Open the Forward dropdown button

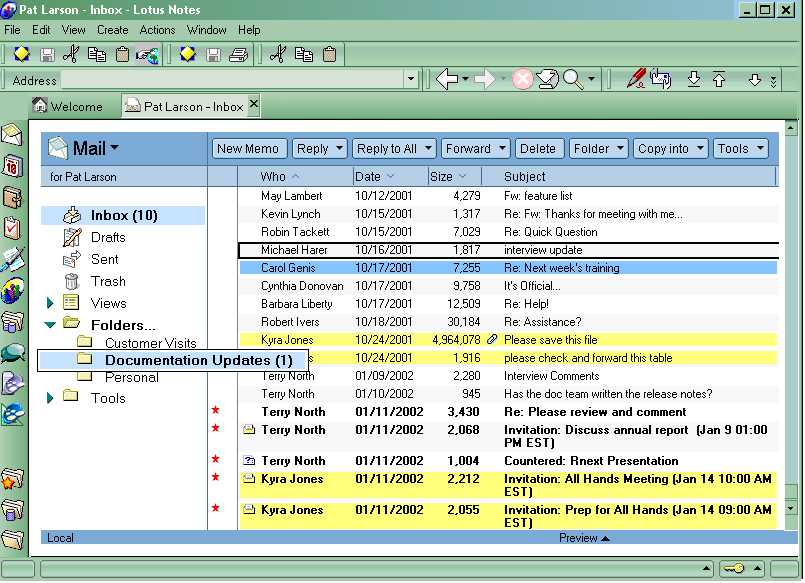pyautogui.click(x=475, y=149)
